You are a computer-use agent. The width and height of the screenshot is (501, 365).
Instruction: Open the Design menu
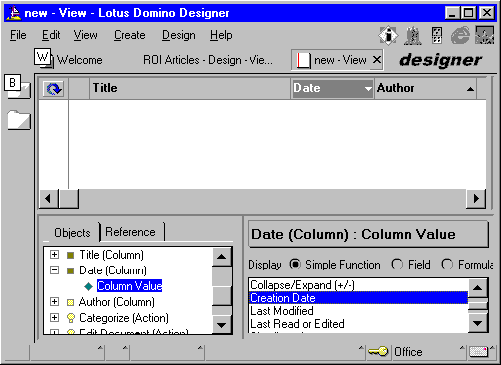click(179, 35)
